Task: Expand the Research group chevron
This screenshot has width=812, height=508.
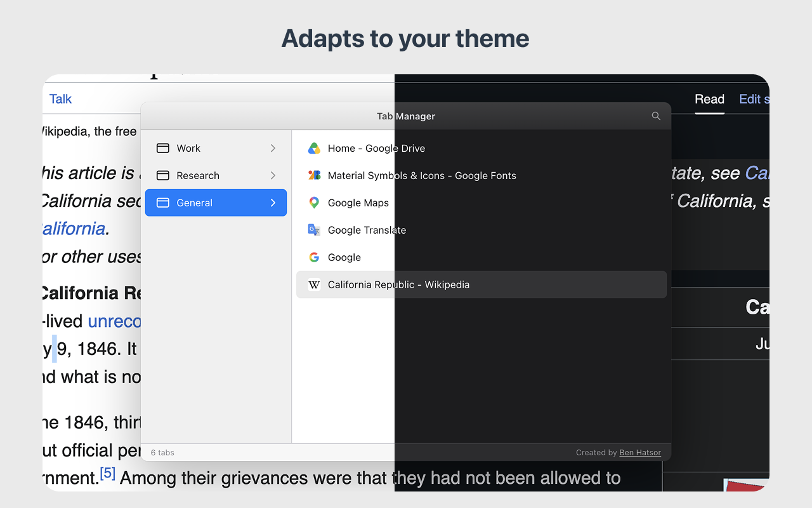Action: point(273,175)
